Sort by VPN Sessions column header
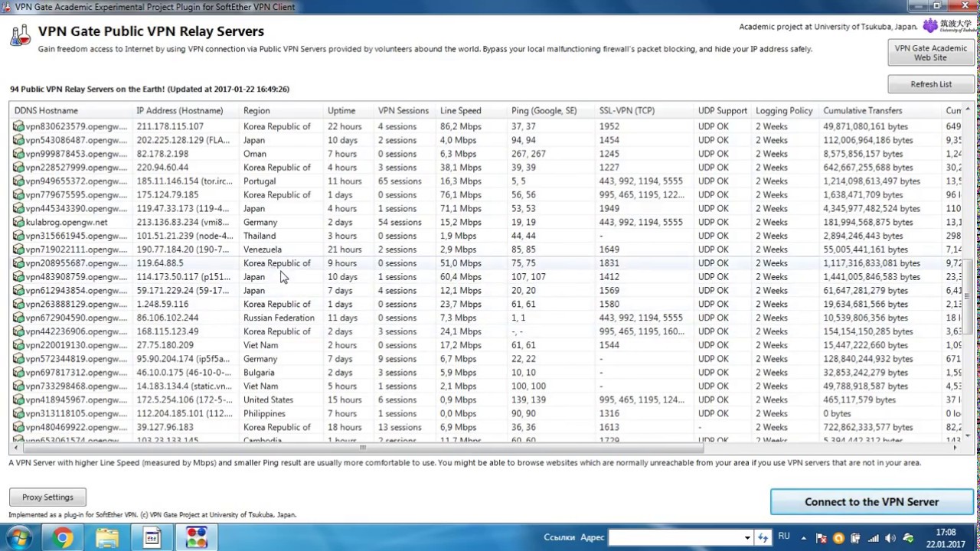 pos(403,111)
